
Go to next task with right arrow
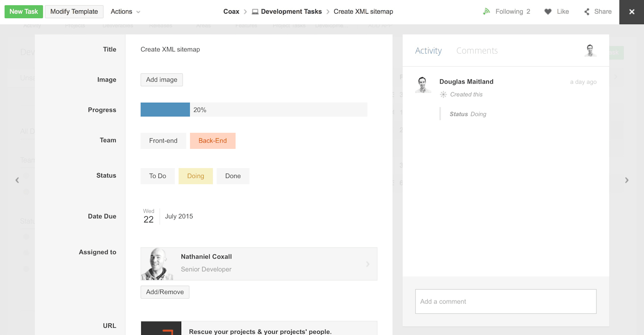pos(626,180)
